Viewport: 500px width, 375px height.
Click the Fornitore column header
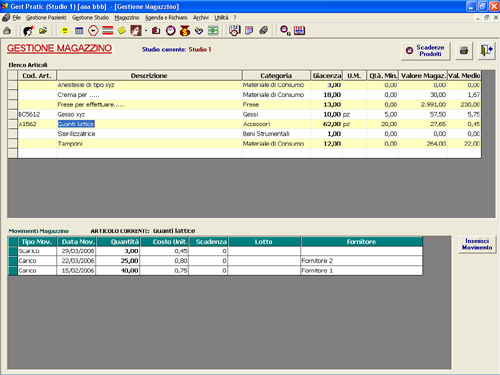361,242
